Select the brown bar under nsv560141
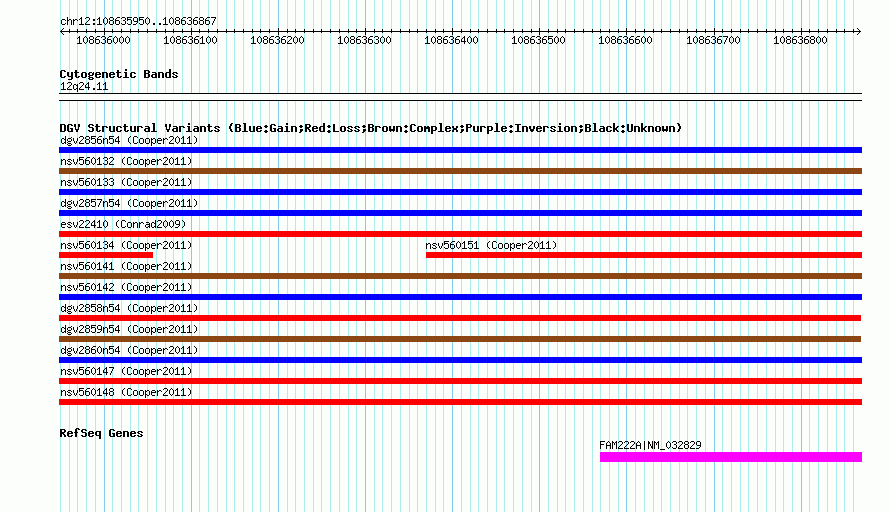 coord(460,276)
